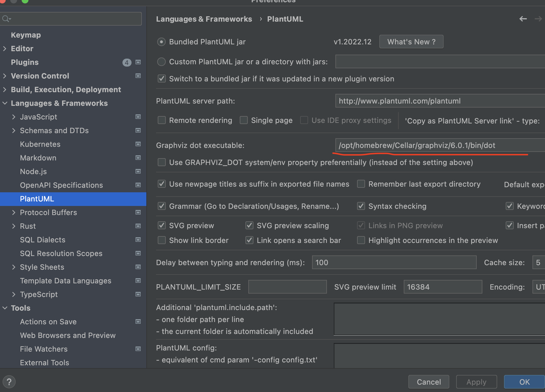The height and width of the screenshot is (392, 545).
Task: Enable Use GRAPHVIZ_DOT system/env property checkbox
Action: coord(162,162)
